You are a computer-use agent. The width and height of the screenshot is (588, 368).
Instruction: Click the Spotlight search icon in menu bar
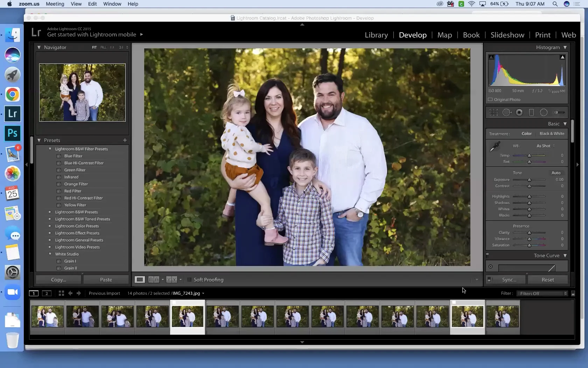pyautogui.click(x=555, y=4)
